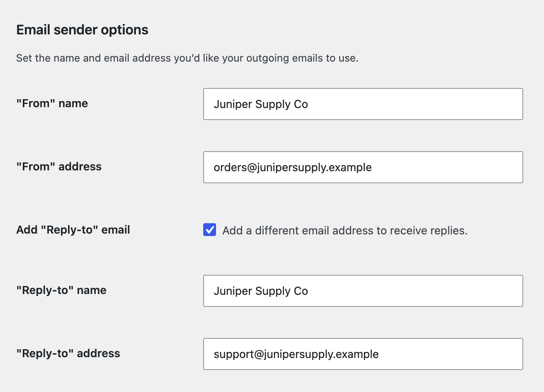The height and width of the screenshot is (392, 544).
Task: Click "Juniper Supply Co" text in "From" name field
Action: tap(261, 104)
